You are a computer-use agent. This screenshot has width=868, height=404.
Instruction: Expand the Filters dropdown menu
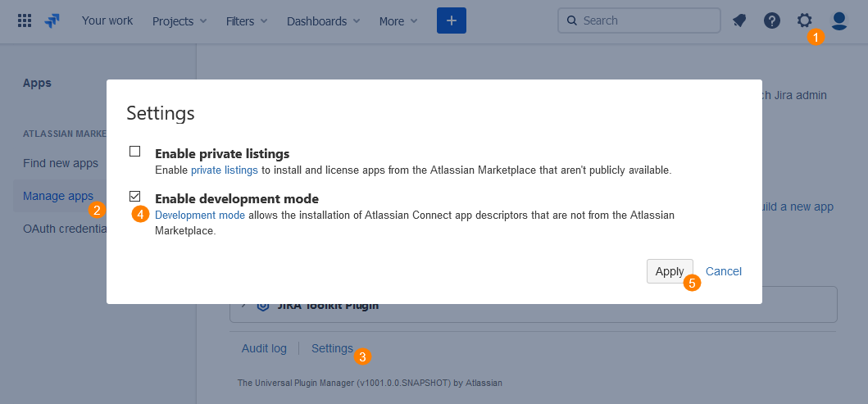247,21
